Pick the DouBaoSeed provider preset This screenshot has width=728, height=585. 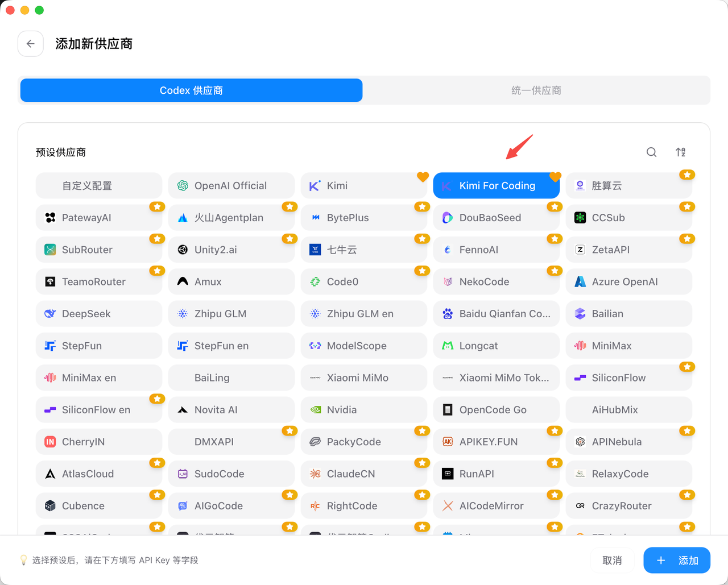497,218
